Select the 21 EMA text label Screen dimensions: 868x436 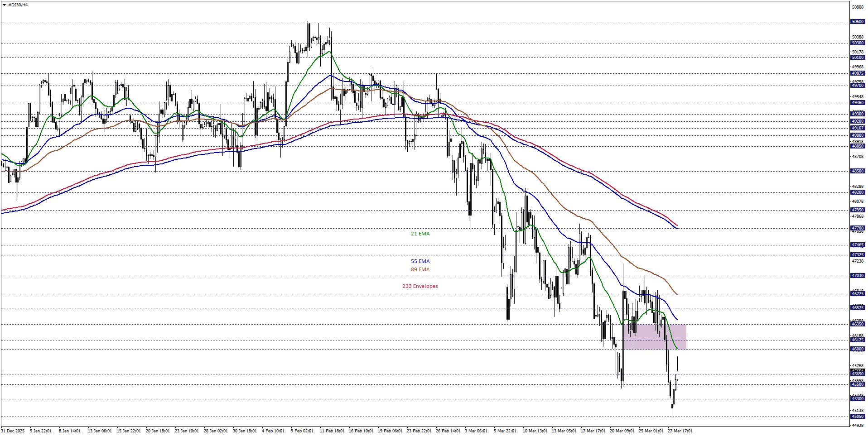click(x=420, y=234)
